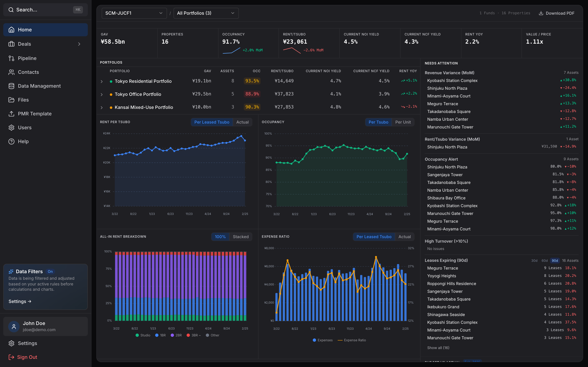This screenshot has height=367, width=588.
Task: Open the All Portfolios dropdown
Action: coord(206,13)
